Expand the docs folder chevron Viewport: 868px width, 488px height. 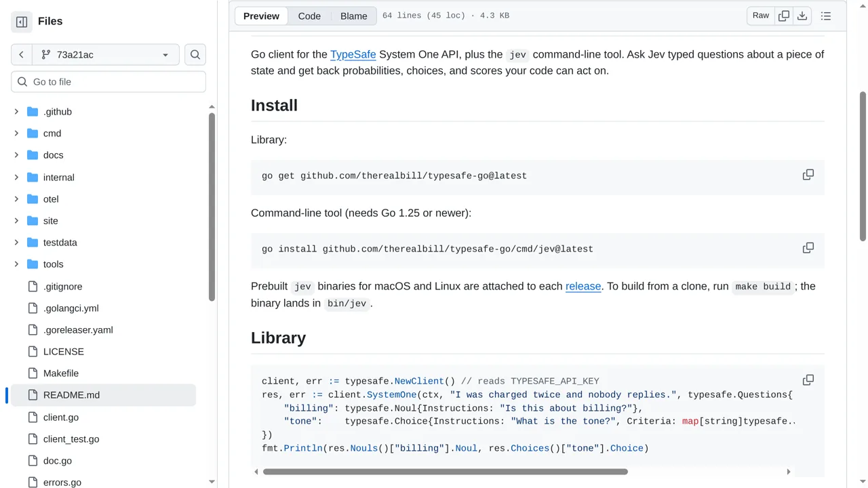coord(16,155)
